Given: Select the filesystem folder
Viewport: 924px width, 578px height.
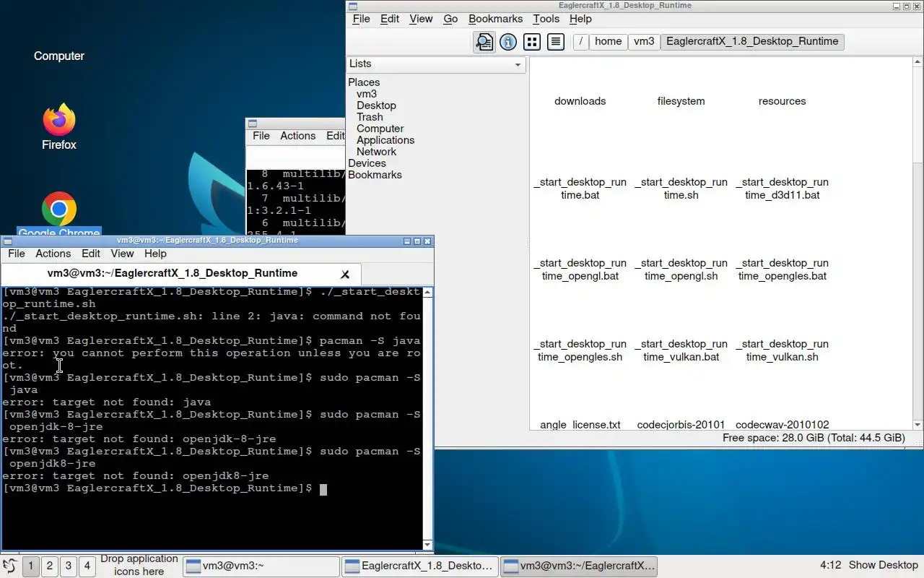Looking at the screenshot, I should pyautogui.click(x=681, y=101).
